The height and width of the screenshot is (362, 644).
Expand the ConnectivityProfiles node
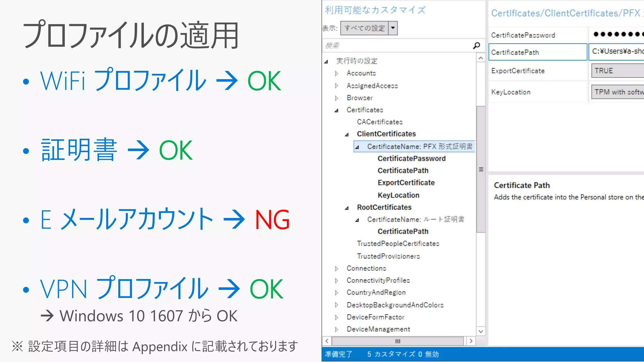(x=336, y=280)
